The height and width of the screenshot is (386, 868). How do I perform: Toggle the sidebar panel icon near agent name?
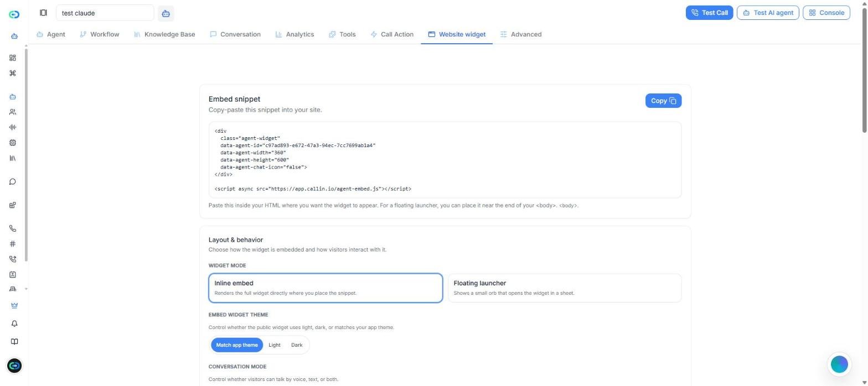tap(43, 13)
